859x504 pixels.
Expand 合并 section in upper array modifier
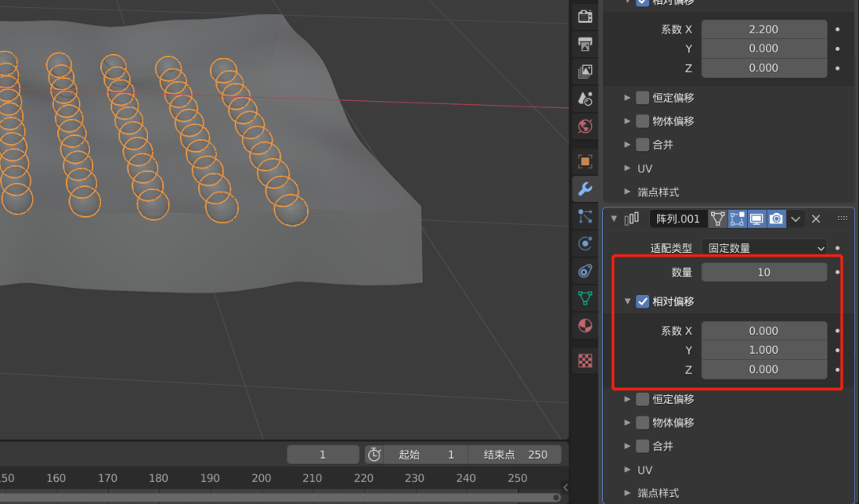(x=628, y=145)
